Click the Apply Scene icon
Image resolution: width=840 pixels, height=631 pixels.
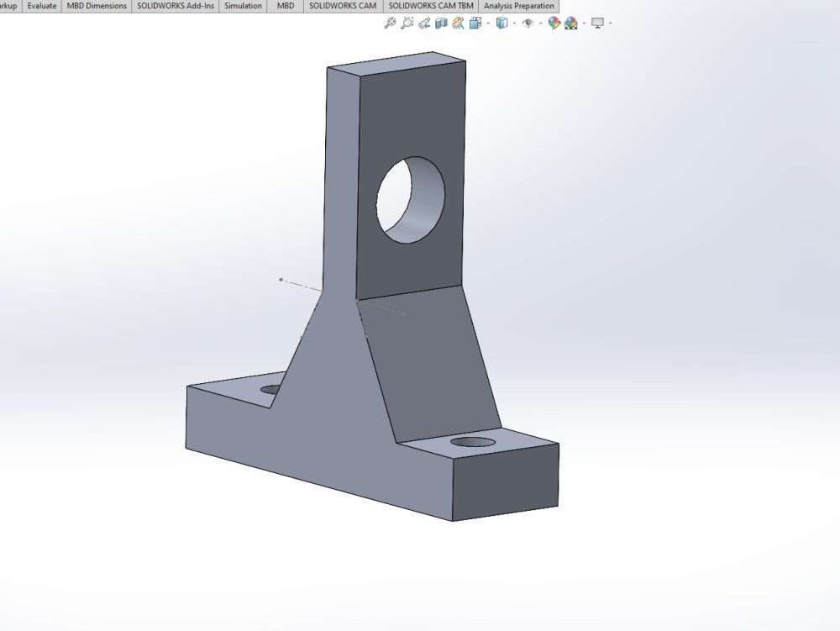pos(569,24)
